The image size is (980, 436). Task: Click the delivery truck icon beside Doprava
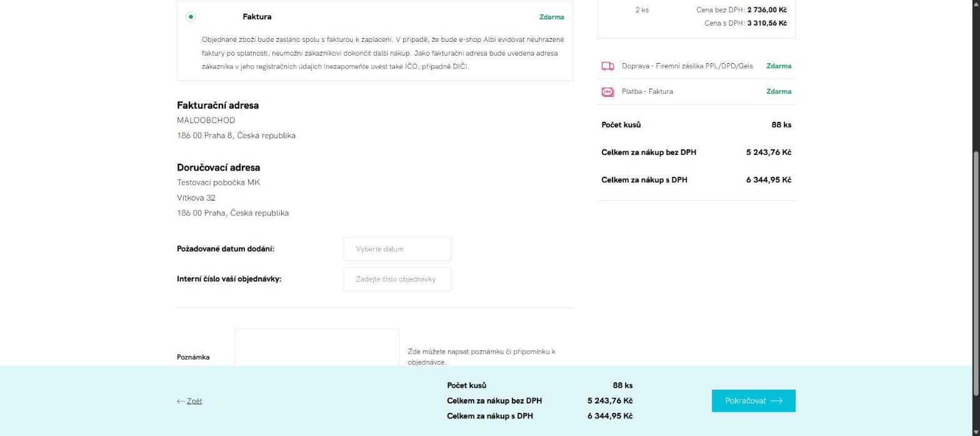pos(607,66)
